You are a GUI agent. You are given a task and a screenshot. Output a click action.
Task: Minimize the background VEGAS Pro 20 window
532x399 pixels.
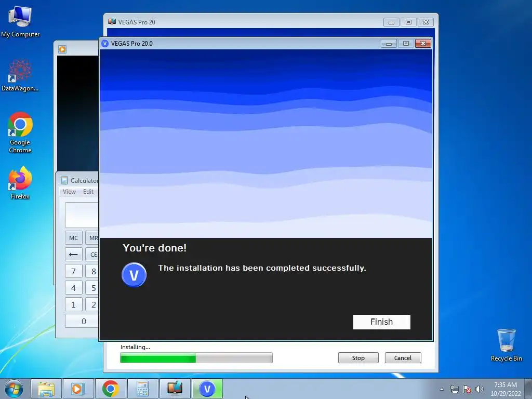tap(391, 22)
